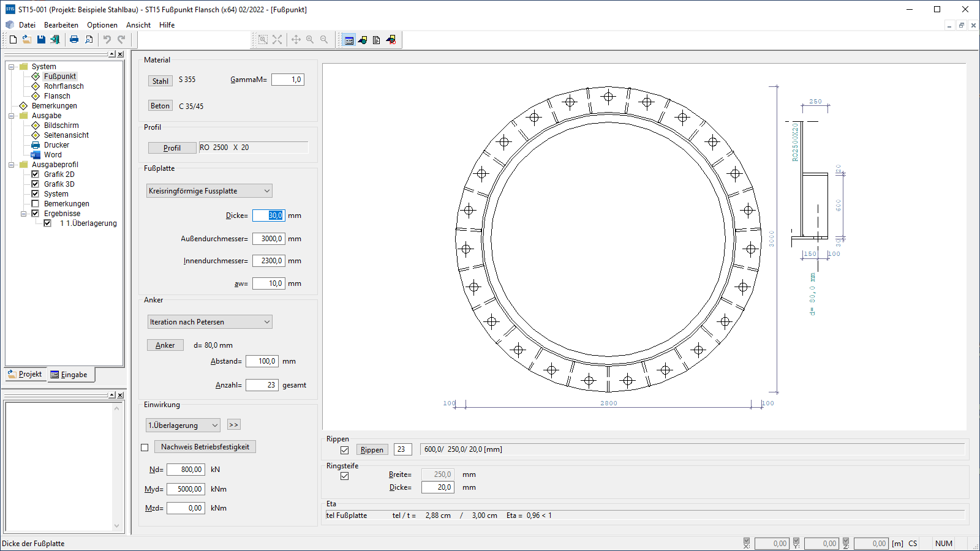Enable the Bemerkungen checkbox under Ausgabeprofil

click(x=35, y=204)
